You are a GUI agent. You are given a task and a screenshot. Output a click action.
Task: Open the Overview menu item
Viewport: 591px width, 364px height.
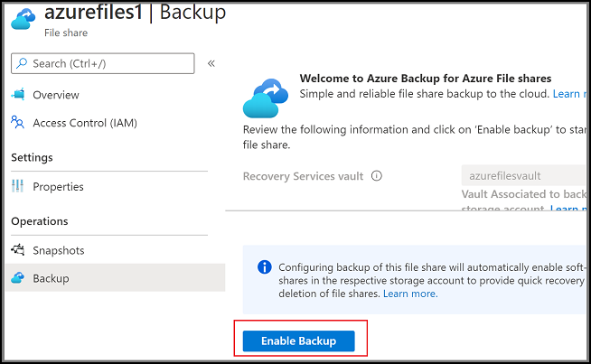click(56, 95)
